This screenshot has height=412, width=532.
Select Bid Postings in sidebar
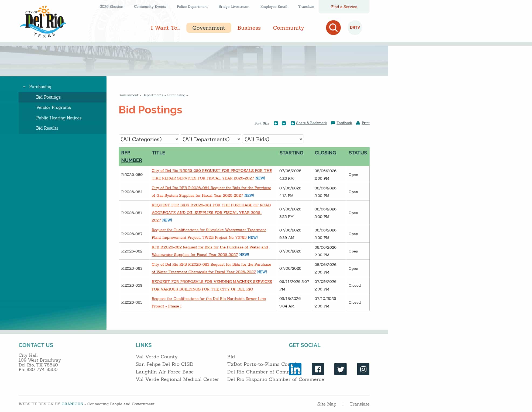coord(63,97)
